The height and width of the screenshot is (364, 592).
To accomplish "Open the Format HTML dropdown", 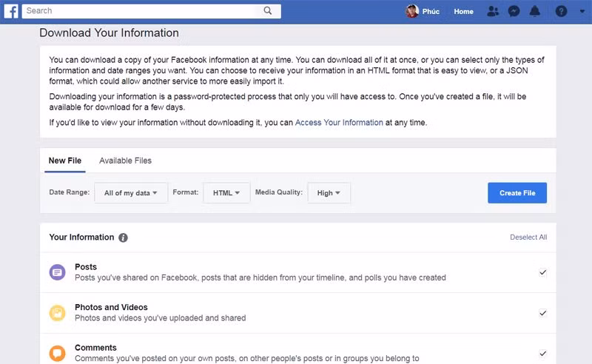I will pos(226,193).
